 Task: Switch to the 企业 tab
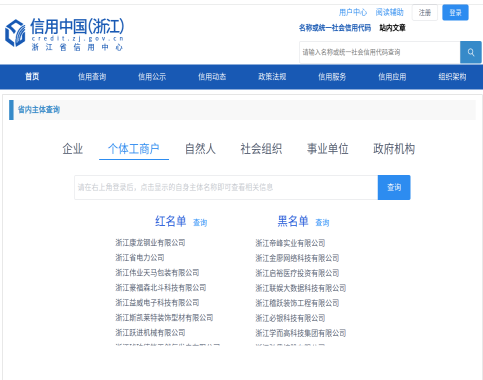(72, 149)
